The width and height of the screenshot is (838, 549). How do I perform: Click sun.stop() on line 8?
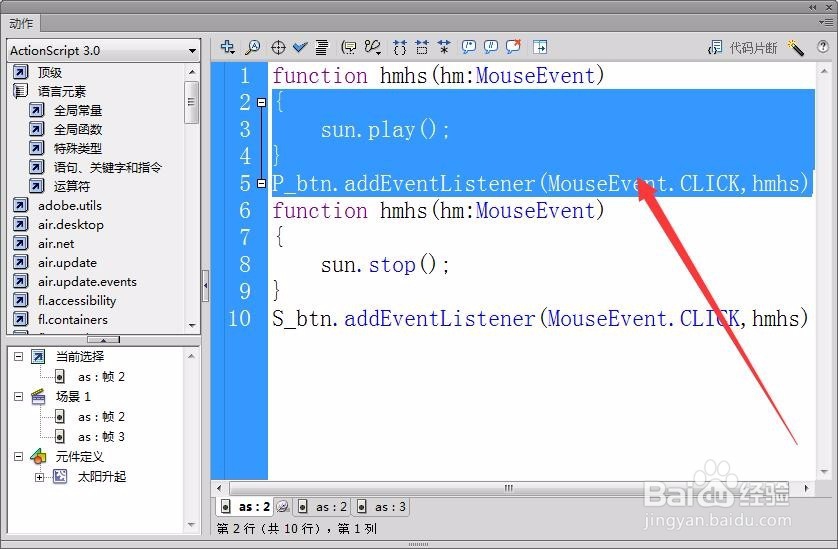click(x=385, y=265)
